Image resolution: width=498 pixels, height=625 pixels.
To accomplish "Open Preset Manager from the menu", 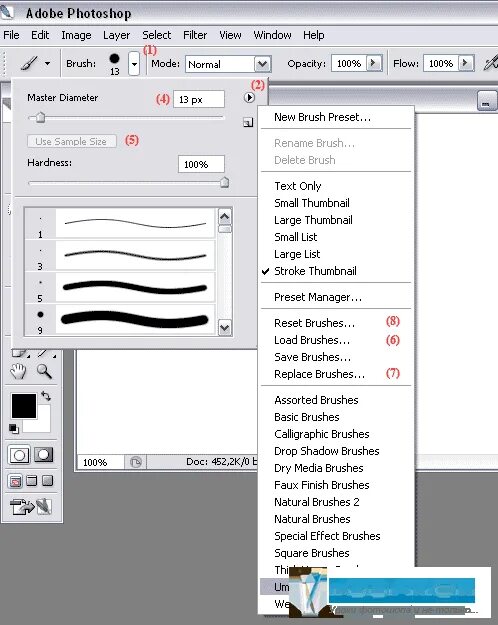I will 336,297.
